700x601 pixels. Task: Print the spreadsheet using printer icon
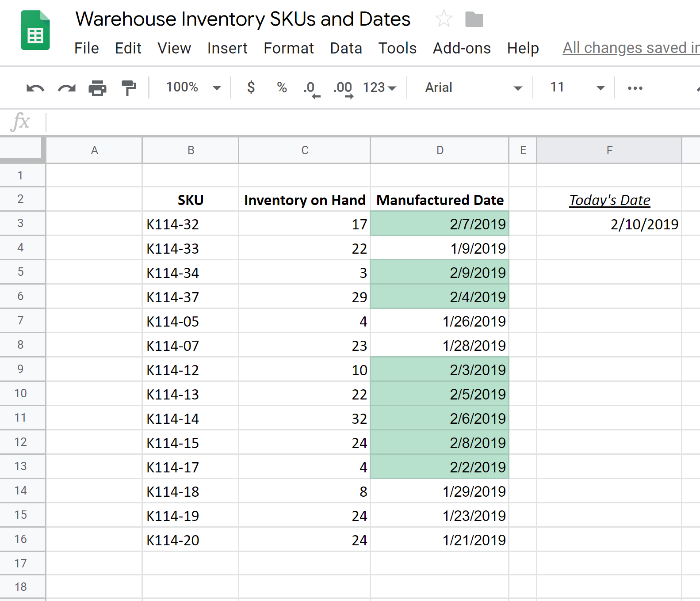pyautogui.click(x=97, y=88)
